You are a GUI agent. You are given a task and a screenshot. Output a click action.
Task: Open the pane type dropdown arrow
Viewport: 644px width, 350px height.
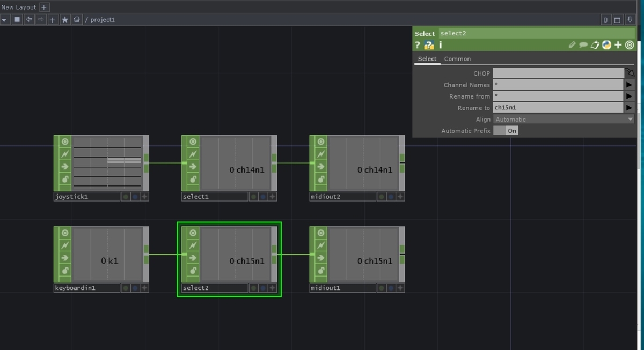coord(4,20)
